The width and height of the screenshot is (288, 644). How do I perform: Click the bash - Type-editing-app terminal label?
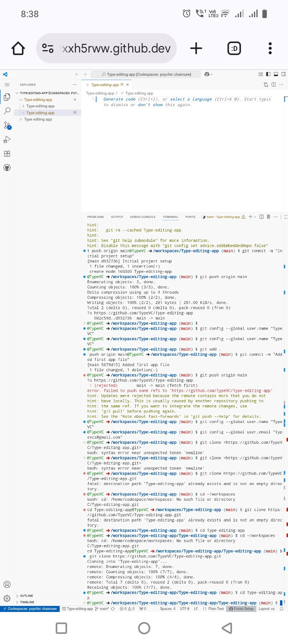[x=223, y=217]
